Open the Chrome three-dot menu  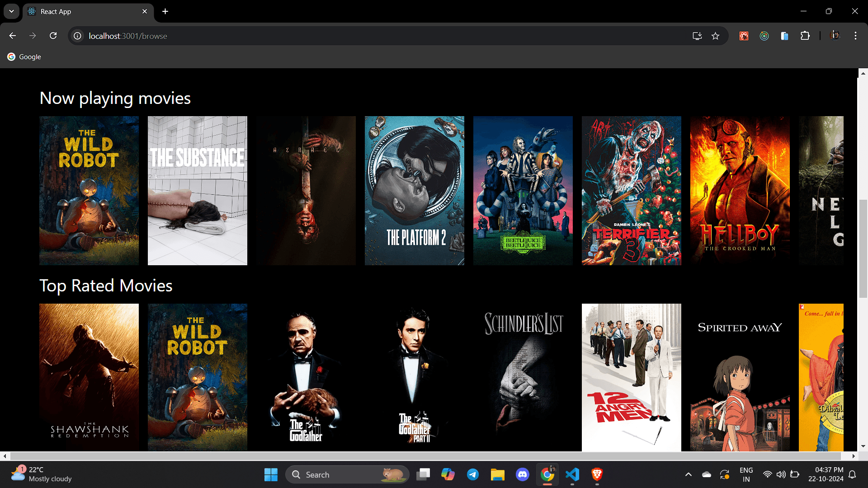(855, 36)
